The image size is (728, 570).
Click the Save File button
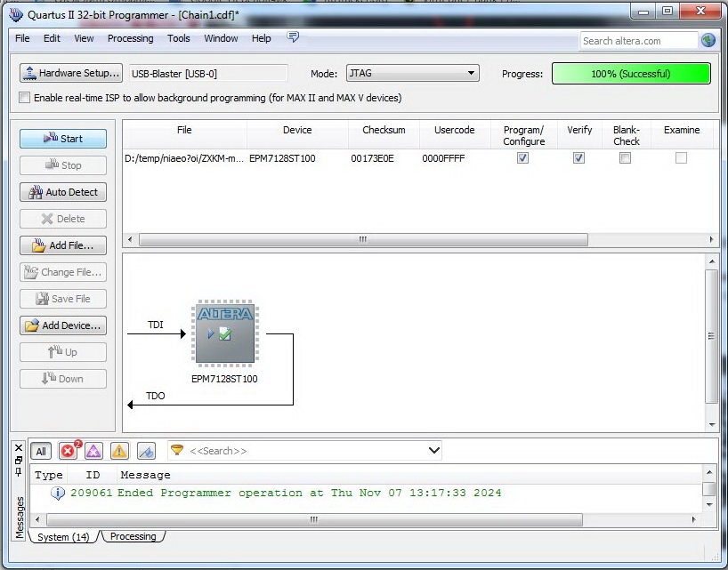tap(63, 299)
